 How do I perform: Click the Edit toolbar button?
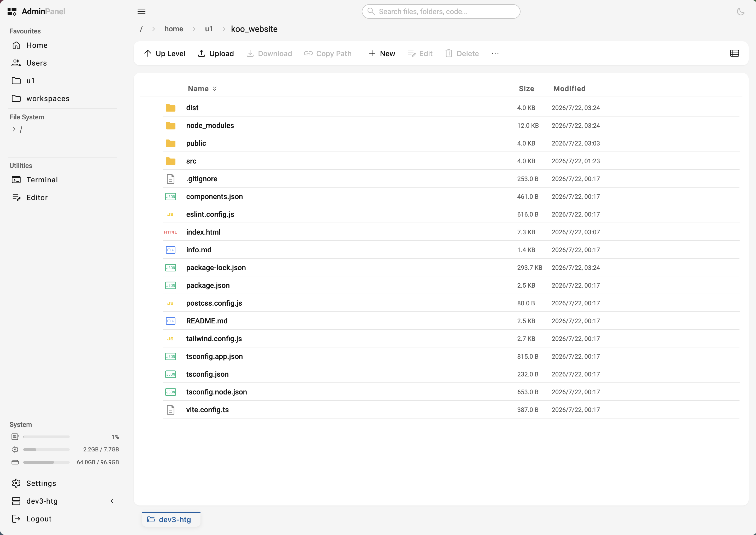coord(420,53)
